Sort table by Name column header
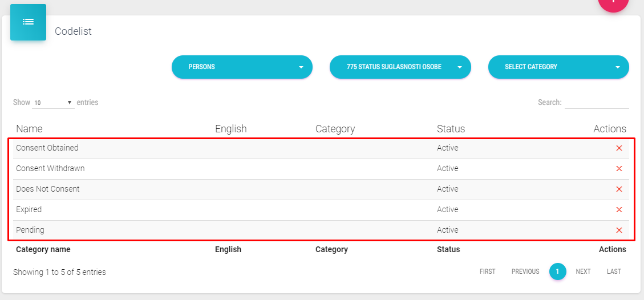This screenshot has width=644, height=300. (x=29, y=129)
